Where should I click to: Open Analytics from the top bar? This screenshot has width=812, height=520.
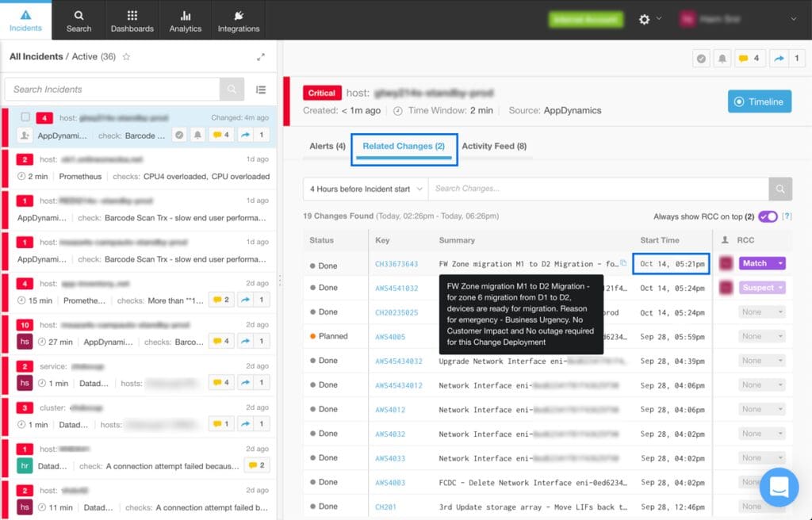(185, 21)
